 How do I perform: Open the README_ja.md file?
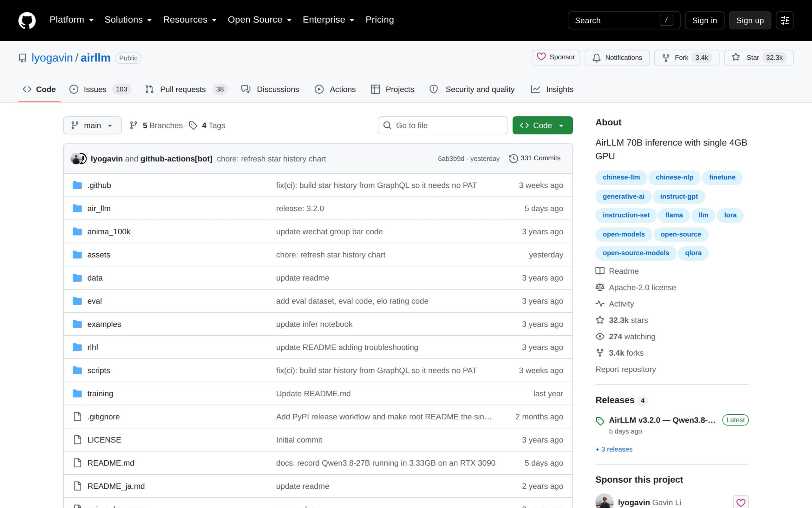point(116,486)
